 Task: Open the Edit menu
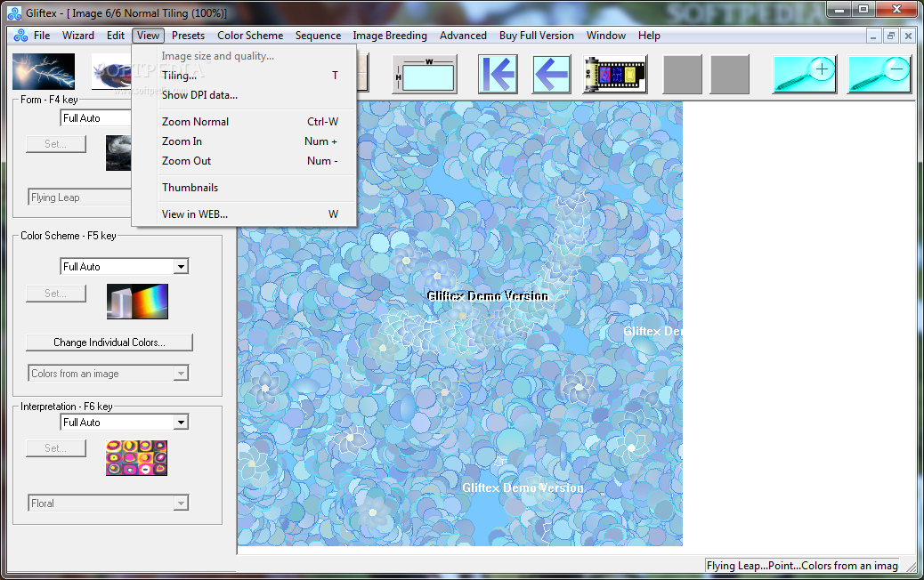[116, 36]
